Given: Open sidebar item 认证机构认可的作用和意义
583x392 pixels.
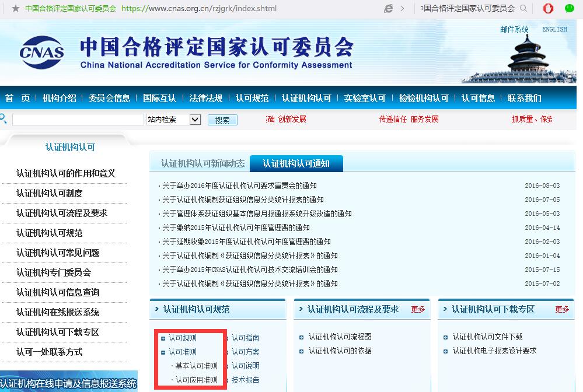Looking at the screenshot, I should click(x=66, y=173).
